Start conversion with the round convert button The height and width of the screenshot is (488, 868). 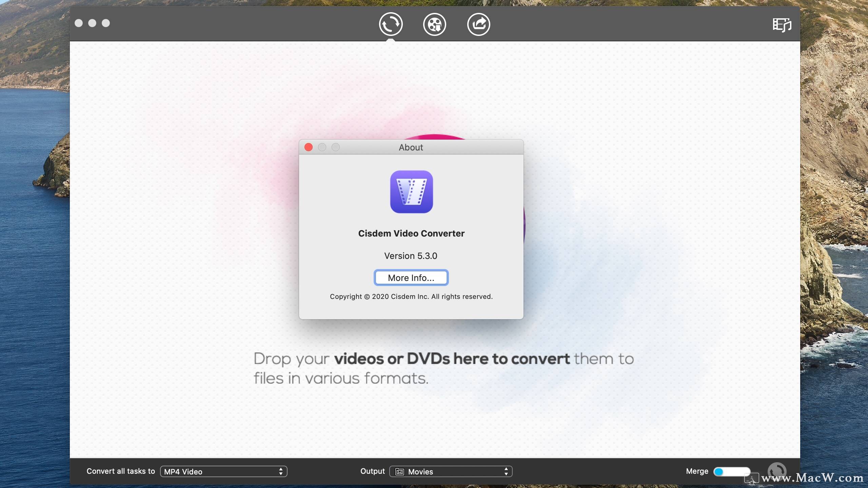pyautogui.click(x=777, y=471)
